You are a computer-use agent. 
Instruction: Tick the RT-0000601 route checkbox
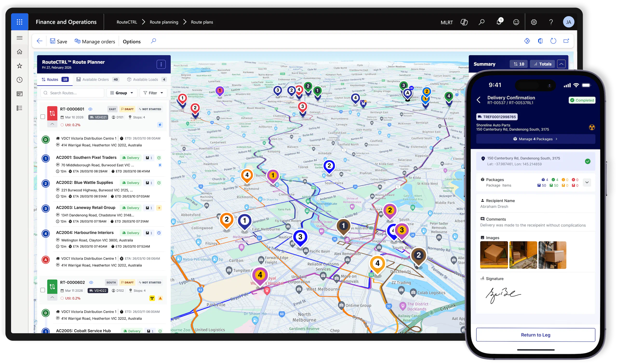(43, 117)
